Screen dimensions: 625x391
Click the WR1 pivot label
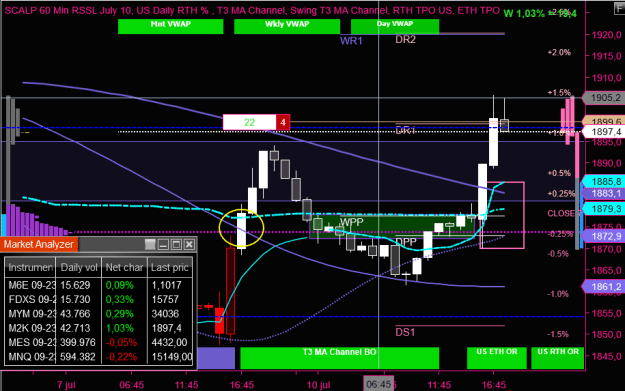351,41
